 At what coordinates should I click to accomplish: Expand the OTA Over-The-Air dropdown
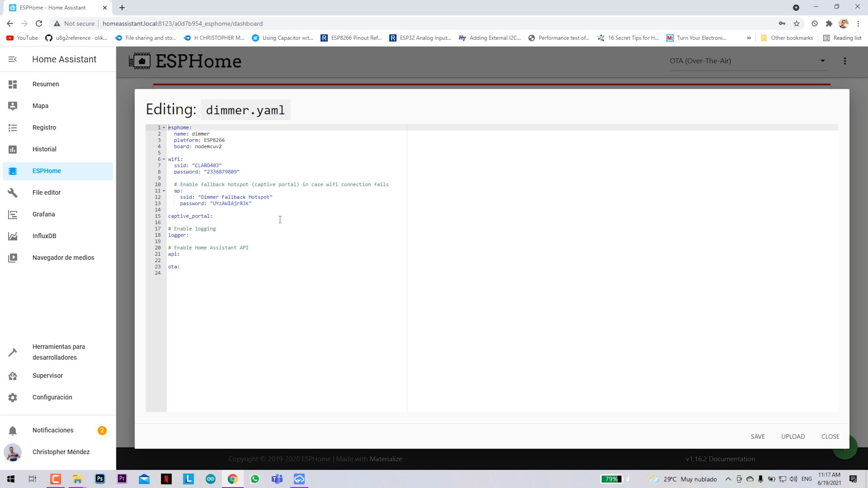click(x=822, y=61)
